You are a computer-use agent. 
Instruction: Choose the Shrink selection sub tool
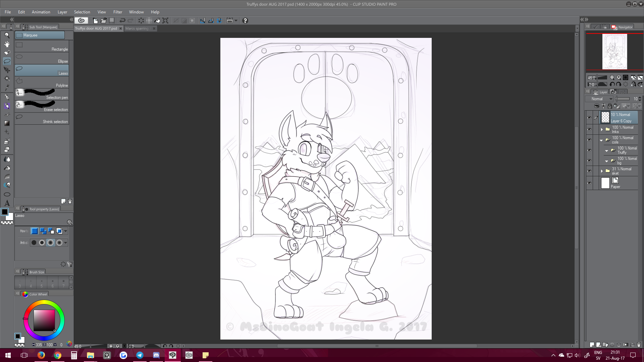coord(42,118)
